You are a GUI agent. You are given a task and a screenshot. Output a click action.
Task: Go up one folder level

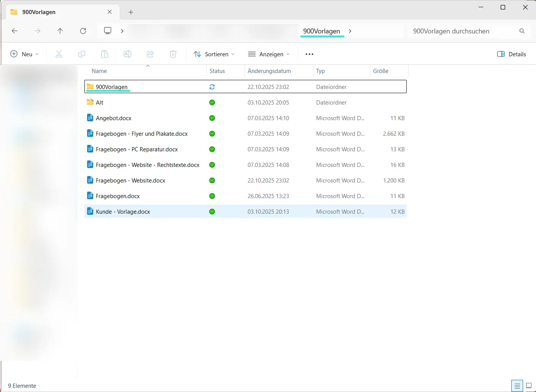[x=60, y=31]
